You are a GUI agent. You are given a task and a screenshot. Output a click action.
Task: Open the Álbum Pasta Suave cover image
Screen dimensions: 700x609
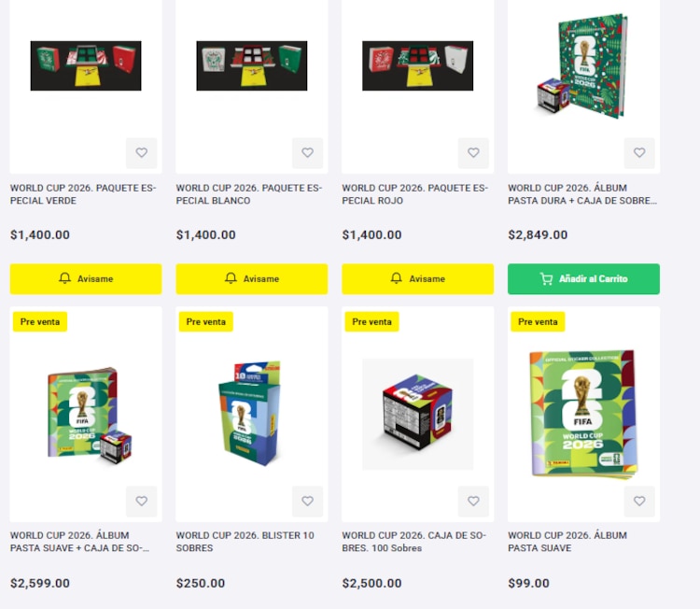(x=583, y=414)
